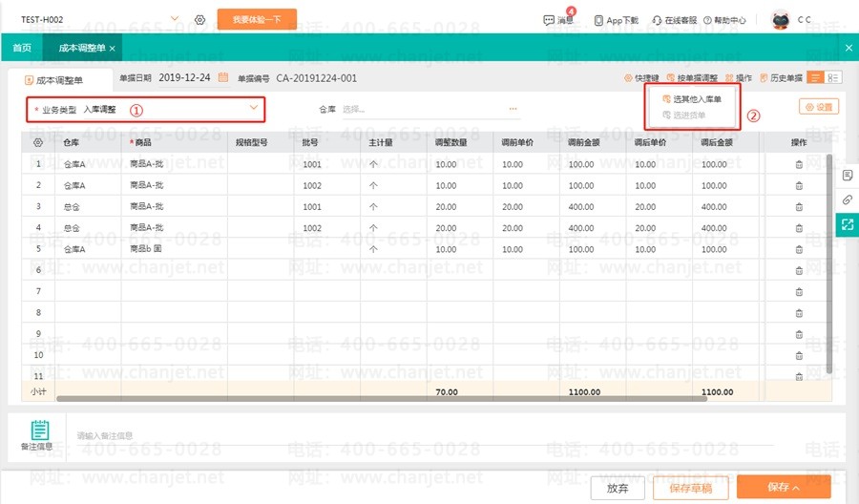Select the 成本调整单 form sub-tab
The image size is (859, 504).
click(x=54, y=80)
